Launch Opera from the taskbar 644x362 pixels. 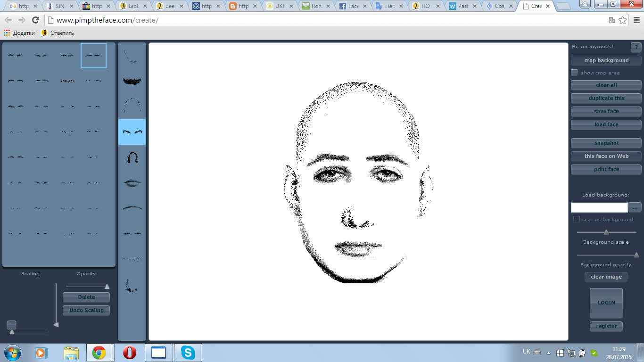tap(129, 353)
